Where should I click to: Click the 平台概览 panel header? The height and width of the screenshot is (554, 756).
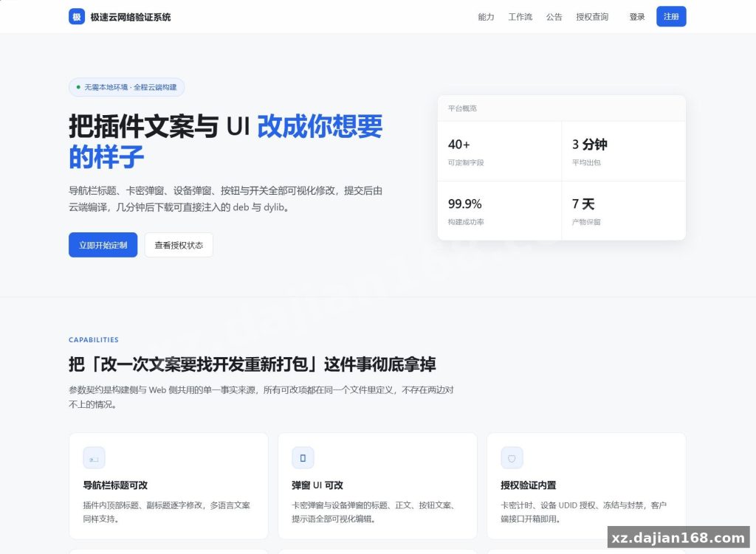[562, 108]
